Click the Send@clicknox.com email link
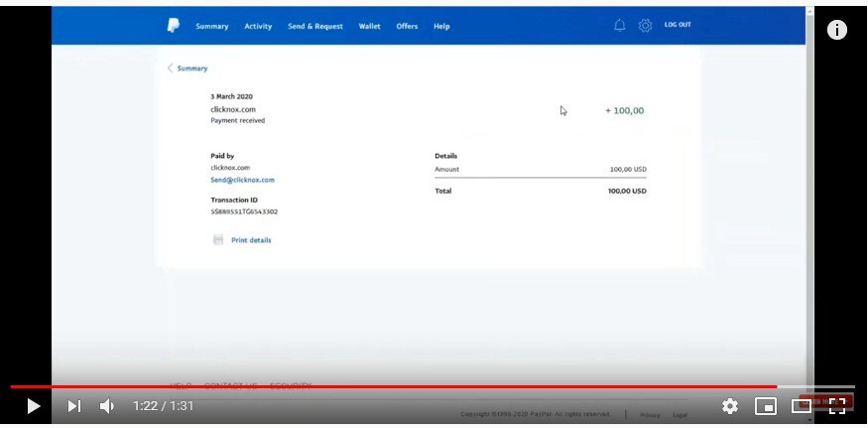868x428 pixels. tap(242, 180)
